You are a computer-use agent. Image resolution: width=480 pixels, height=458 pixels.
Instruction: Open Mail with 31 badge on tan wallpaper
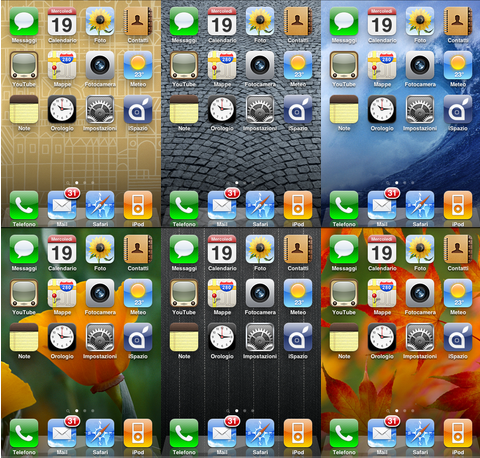click(62, 205)
